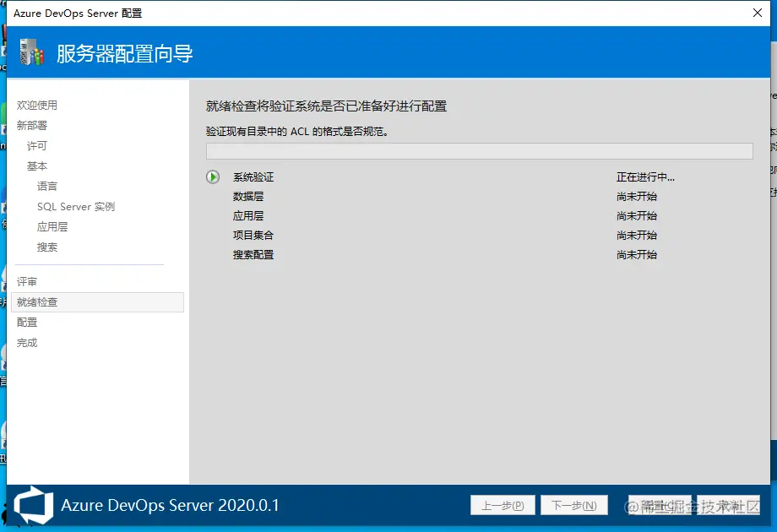This screenshot has width=777, height=532.
Task: Click 尚未开始 status for 项目集合
Action: (x=637, y=235)
